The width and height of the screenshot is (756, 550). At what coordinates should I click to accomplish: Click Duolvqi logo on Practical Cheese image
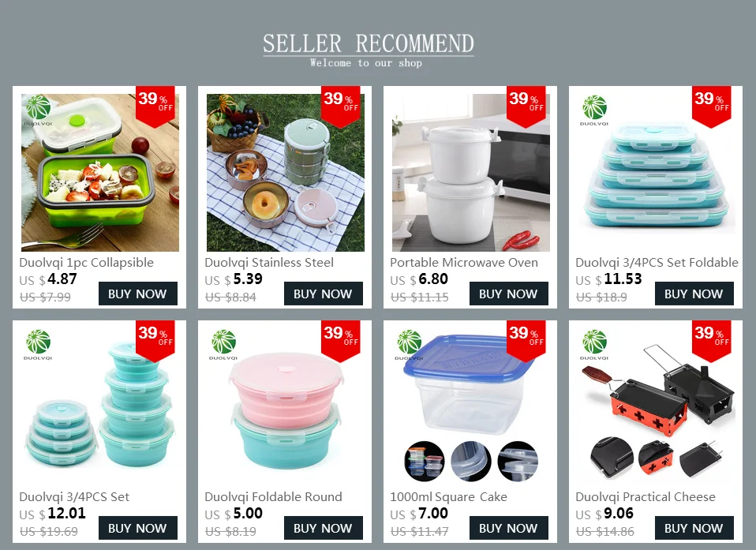[594, 345]
